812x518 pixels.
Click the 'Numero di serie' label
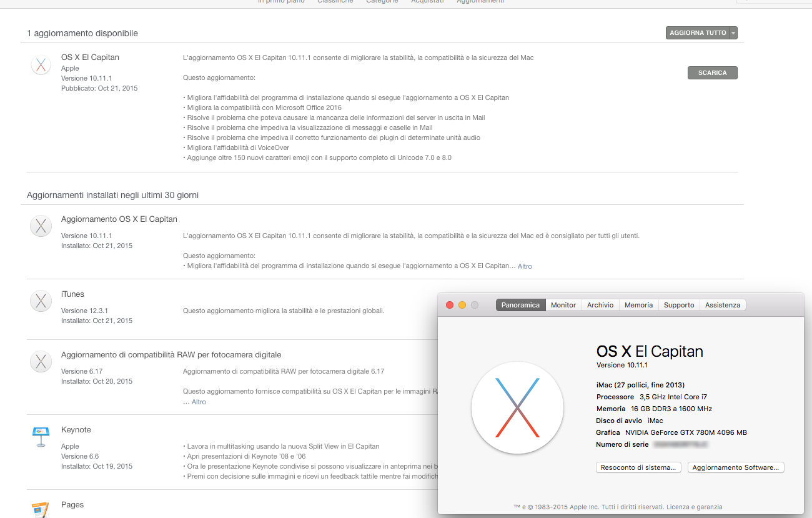pos(621,444)
